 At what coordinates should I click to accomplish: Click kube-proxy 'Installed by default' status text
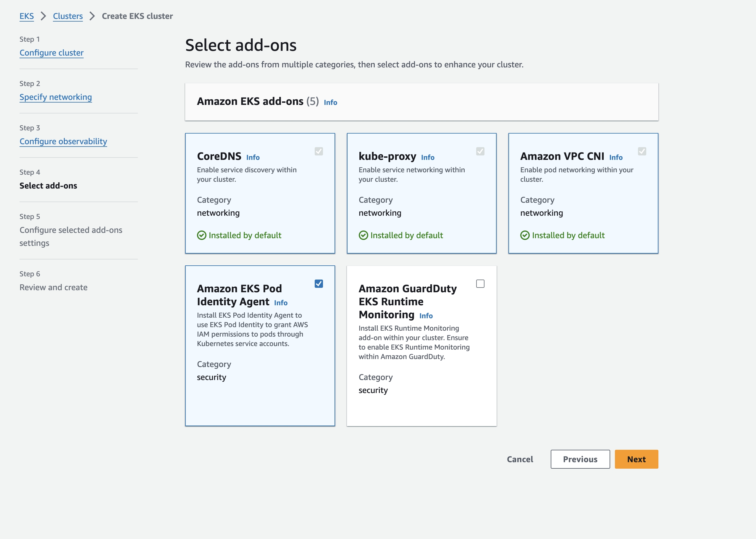(x=407, y=235)
